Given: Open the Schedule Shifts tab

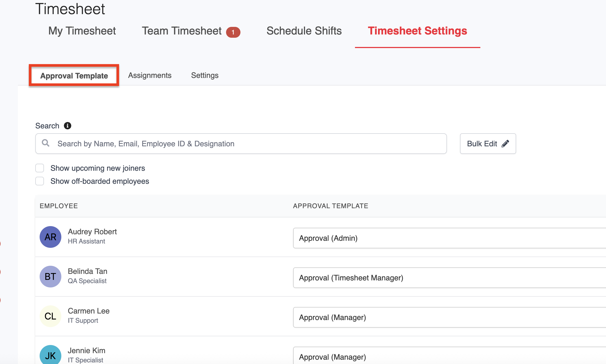Looking at the screenshot, I should pos(304,31).
